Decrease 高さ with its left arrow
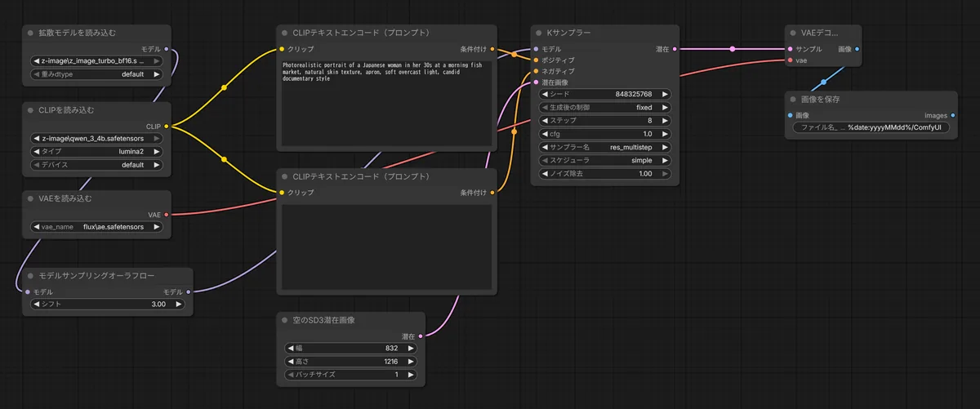 (x=291, y=361)
